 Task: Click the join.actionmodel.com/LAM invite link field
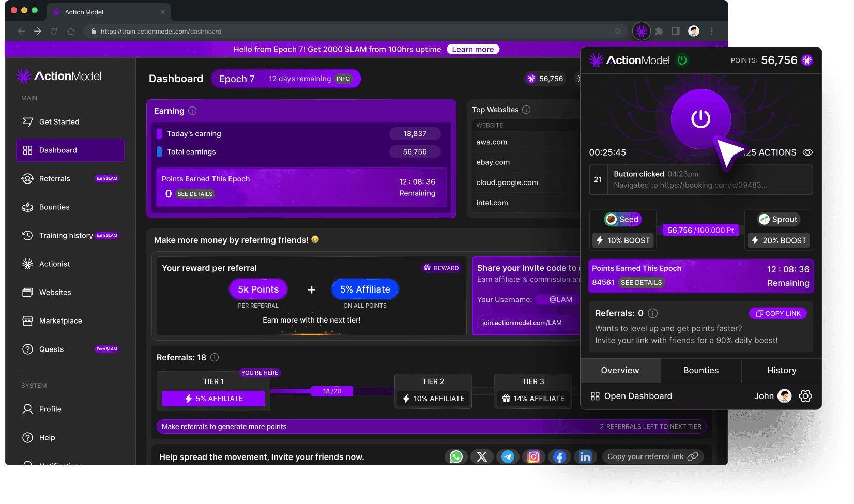point(528,323)
